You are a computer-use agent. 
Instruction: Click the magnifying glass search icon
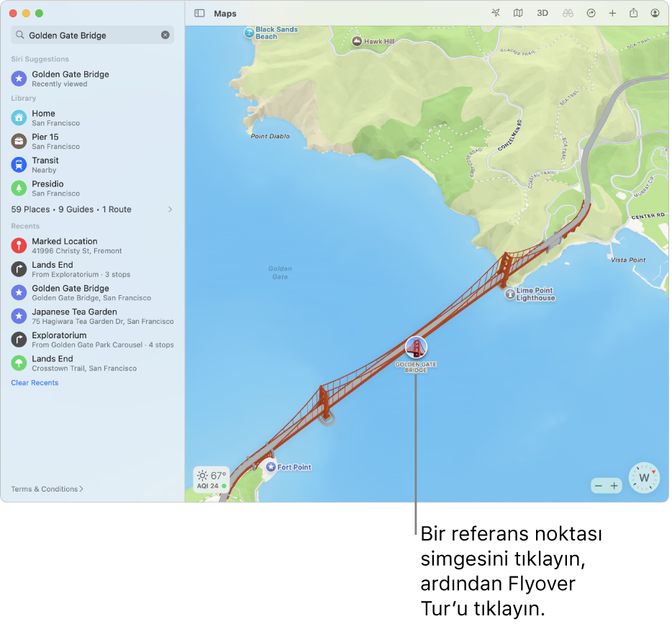point(19,35)
